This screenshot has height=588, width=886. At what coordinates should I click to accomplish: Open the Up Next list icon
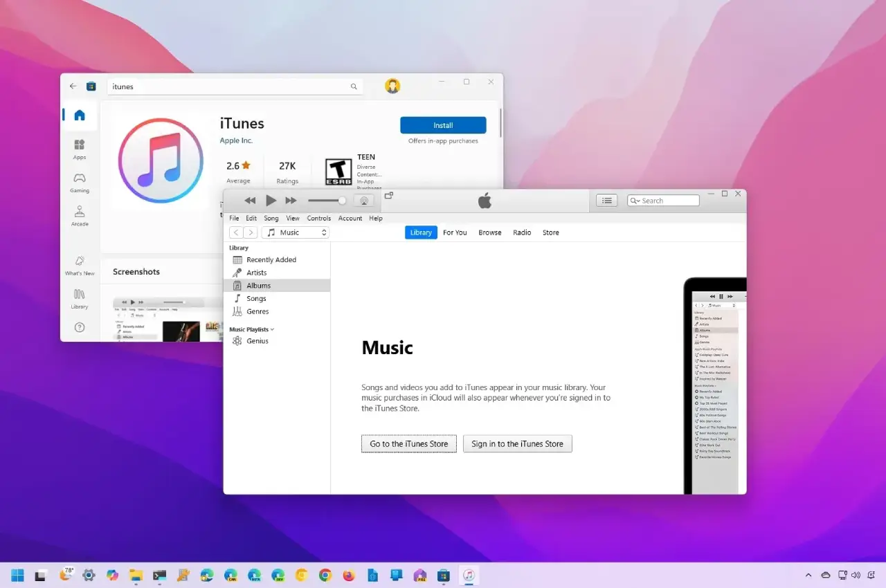[607, 201]
